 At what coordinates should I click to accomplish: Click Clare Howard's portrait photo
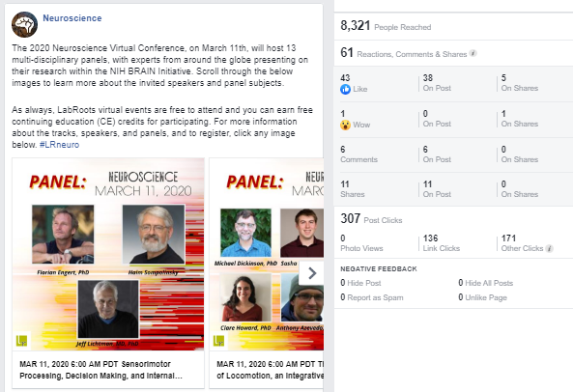245,297
